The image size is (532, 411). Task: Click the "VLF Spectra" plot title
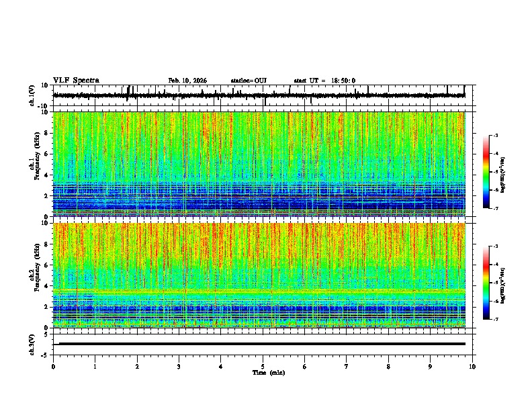[x=76, y=81]
